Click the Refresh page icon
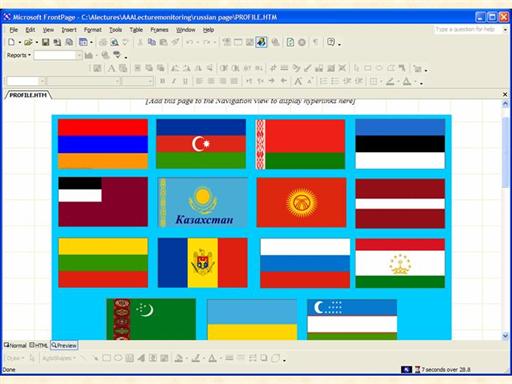 point(290,42)
